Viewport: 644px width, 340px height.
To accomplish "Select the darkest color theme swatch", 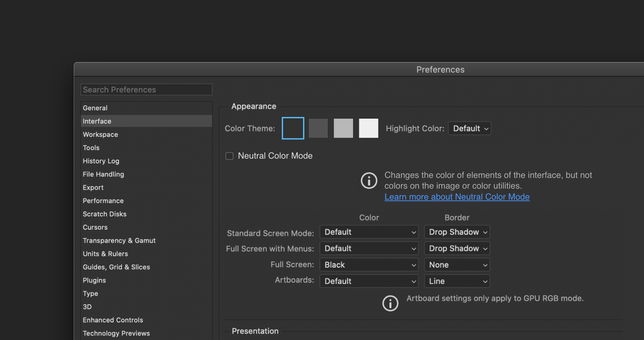I will (293, 128).
